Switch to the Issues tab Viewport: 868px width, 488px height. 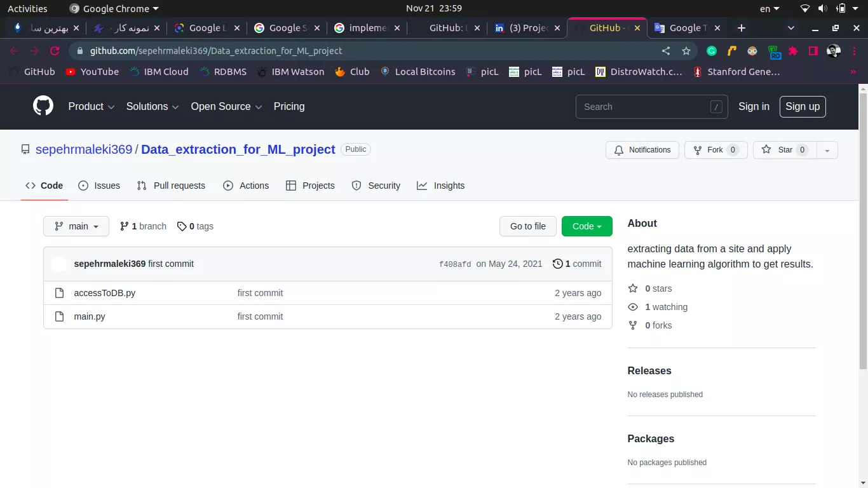[x=99, y=186]
